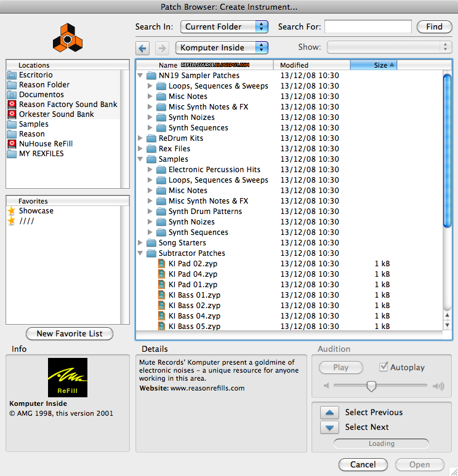
Task: Sort by the Size column header
Action: [374, 65]
